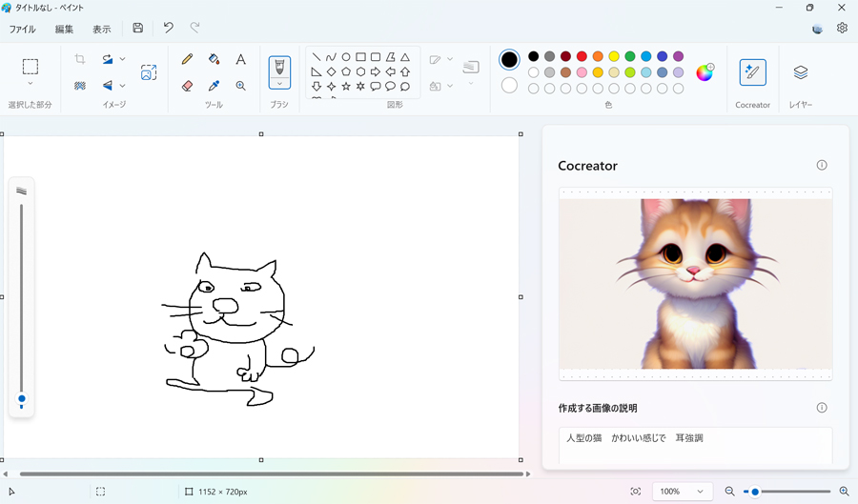Select the Magnifier tool

(241, 86)
